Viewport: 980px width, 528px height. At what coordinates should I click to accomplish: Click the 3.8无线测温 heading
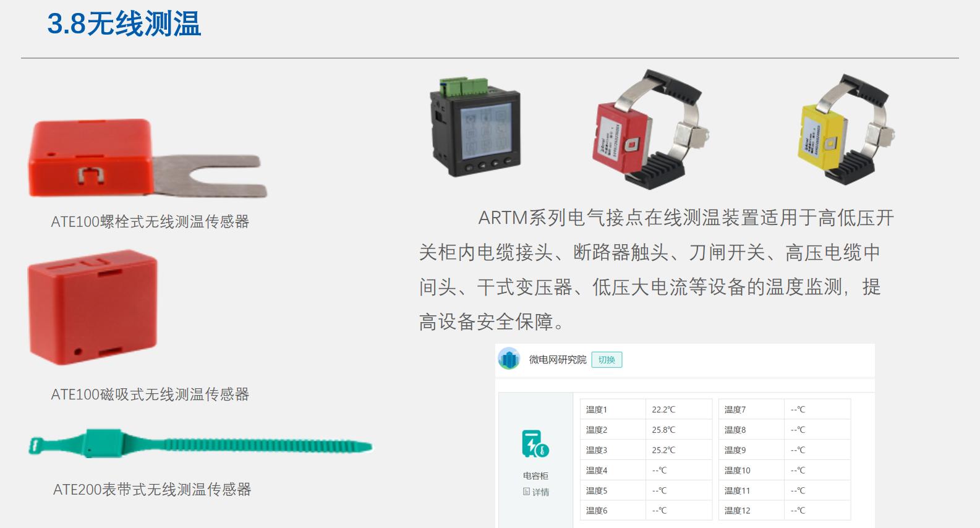(x=124, y=25)
